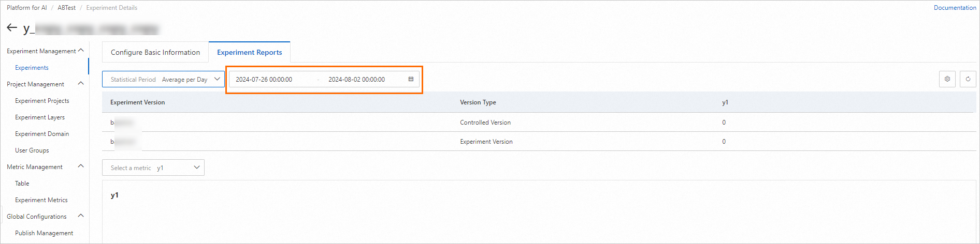980x244 pixels.
Task: Click the back arrow icon
Action: [12, 28]
